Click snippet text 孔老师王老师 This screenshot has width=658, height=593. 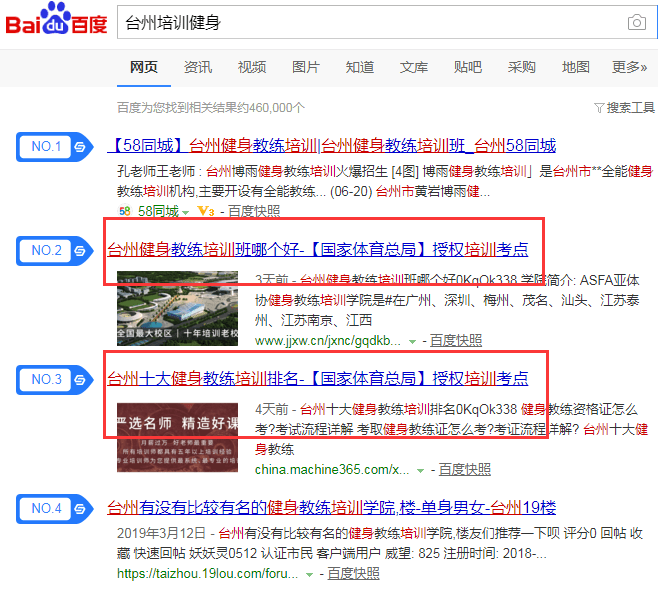[156, 171]
